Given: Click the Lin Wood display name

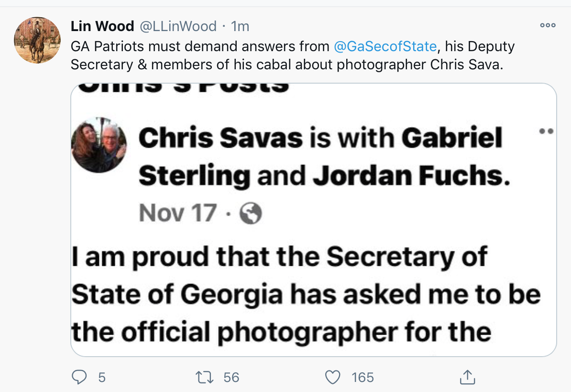Looking at the screenshot, I should click(x=102, y=26).
